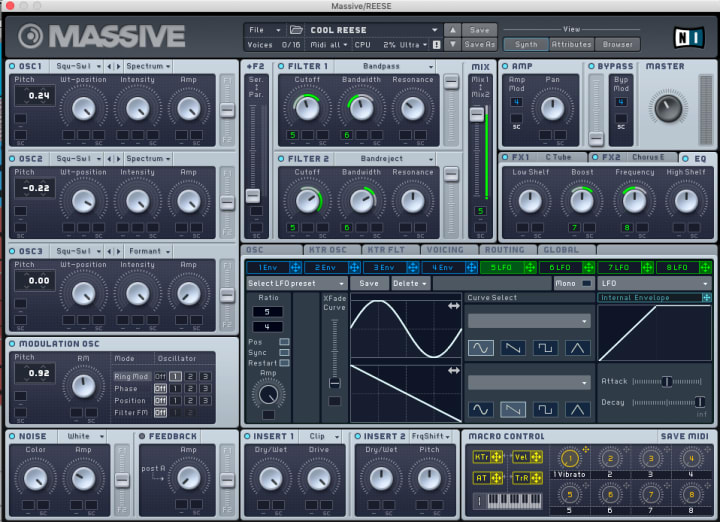Select OSC1 previous wavetable arrow
This screenshot has height=522, width=720.
pyautogui.click(x=109, y=67)
